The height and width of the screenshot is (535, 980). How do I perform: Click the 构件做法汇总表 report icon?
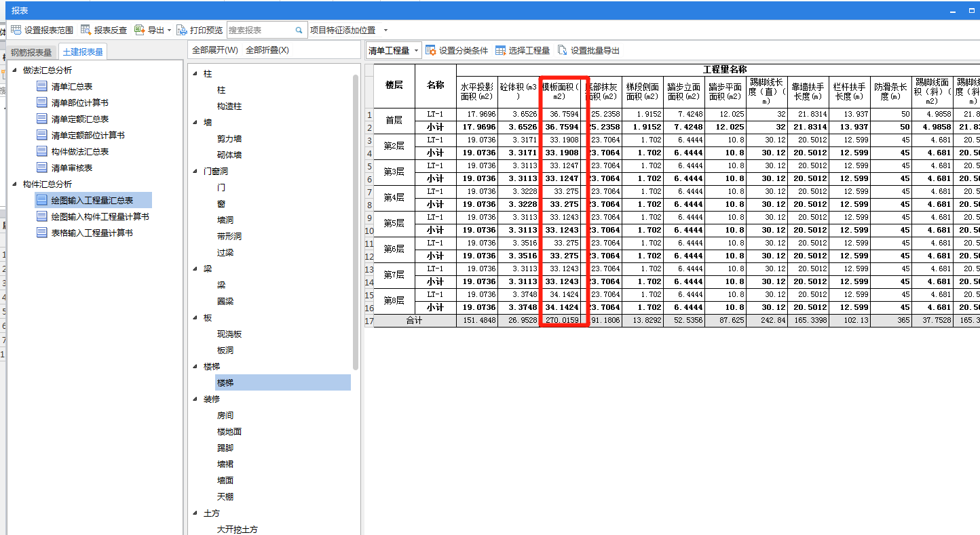[x=42, y=151]
